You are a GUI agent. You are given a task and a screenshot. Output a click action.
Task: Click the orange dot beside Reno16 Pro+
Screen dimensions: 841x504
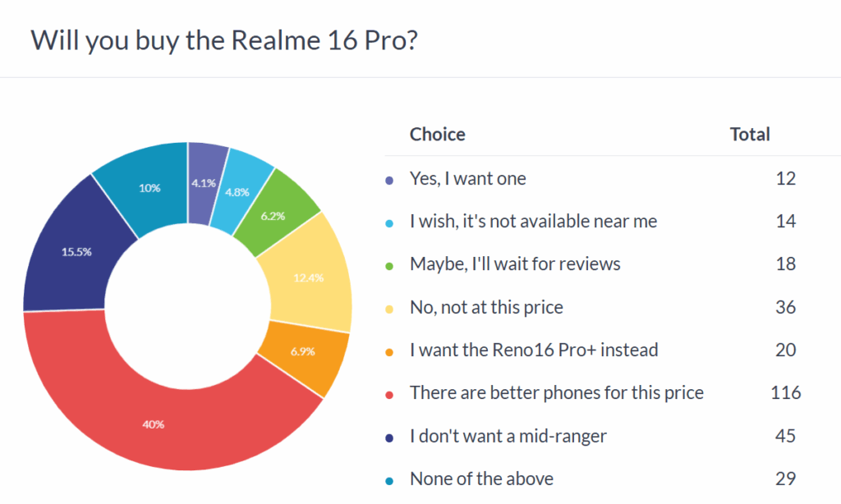(x=389, y=351)
